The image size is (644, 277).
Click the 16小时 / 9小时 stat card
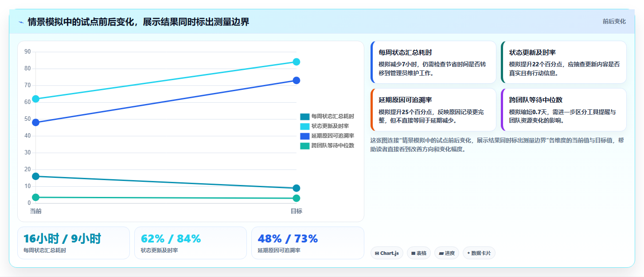pos(74,243)
